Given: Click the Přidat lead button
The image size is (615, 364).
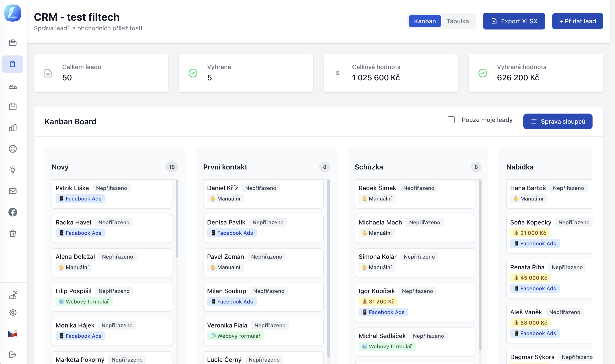Looking at the screenshot, I should [577, 21].
